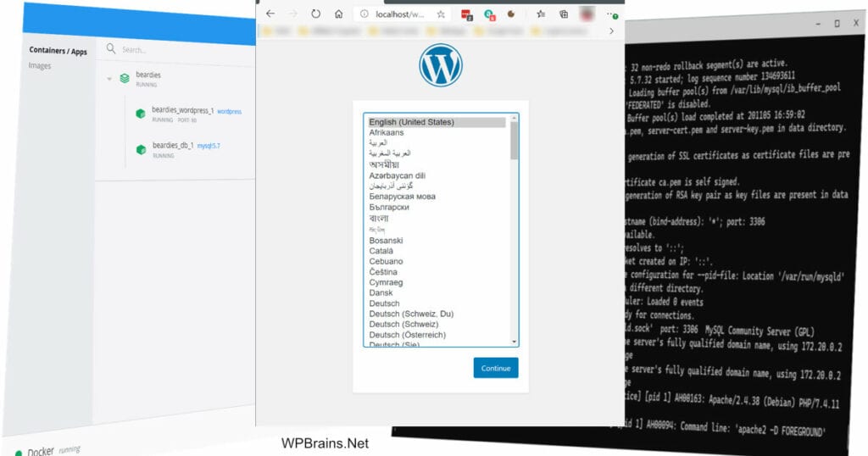The image size is (868, 456).
Task: Click the search magnifier icon in Docker
Action: point(111,48)
